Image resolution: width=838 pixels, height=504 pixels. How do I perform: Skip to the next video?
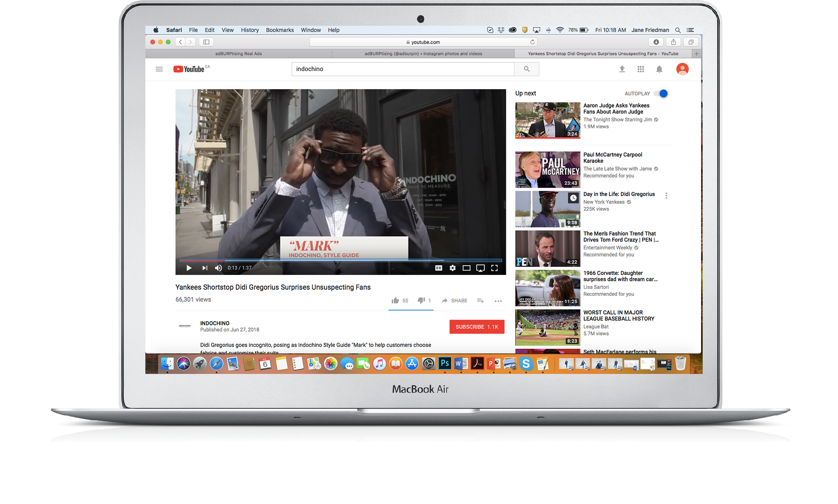205,268
